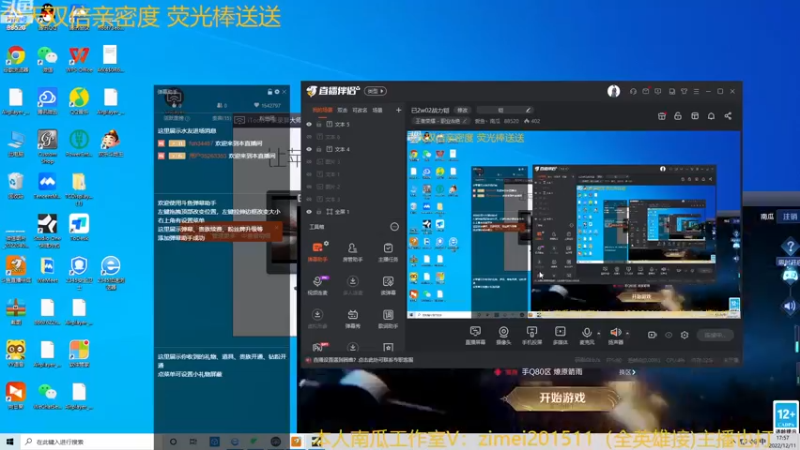Toggle the lock on the 文本 5 layer
Screen dimensions: 800x450
[319, 124]
